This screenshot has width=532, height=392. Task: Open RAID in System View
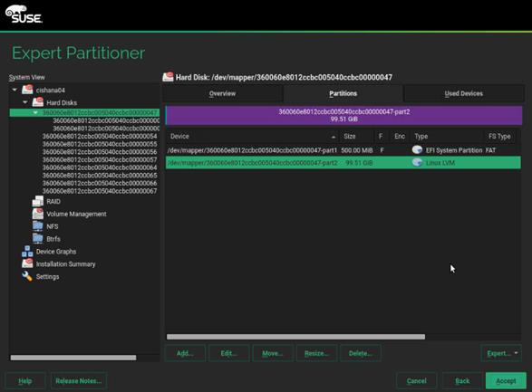[x=53, y=202]
